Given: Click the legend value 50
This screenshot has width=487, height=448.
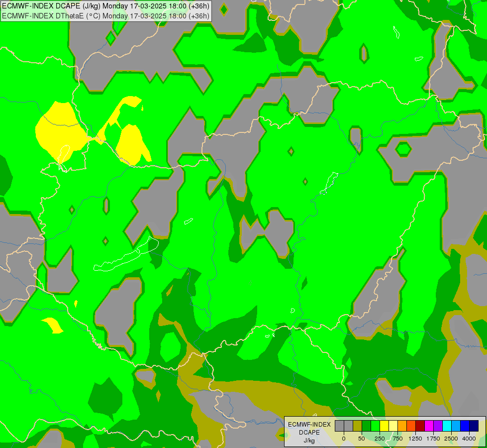Looking at the screenshot, I should [362, 439].
